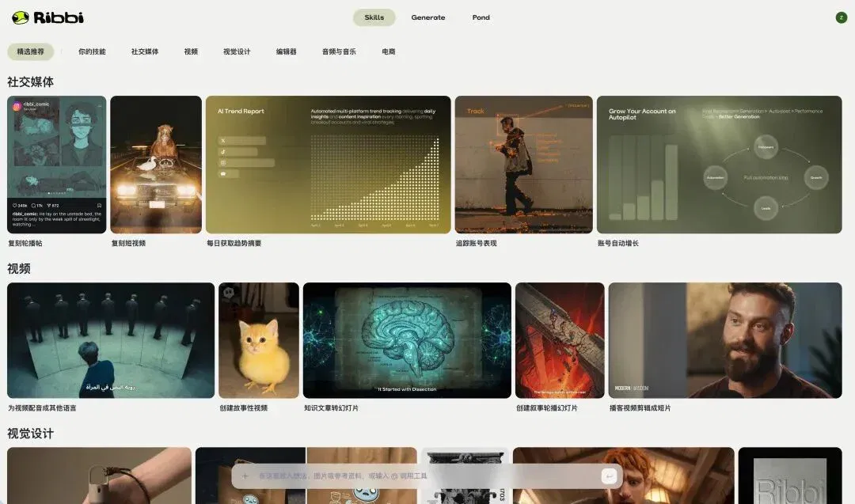This screenshot has width=855, height=504.
Task: Click the 视频 section heading
Action: [18, 269]
